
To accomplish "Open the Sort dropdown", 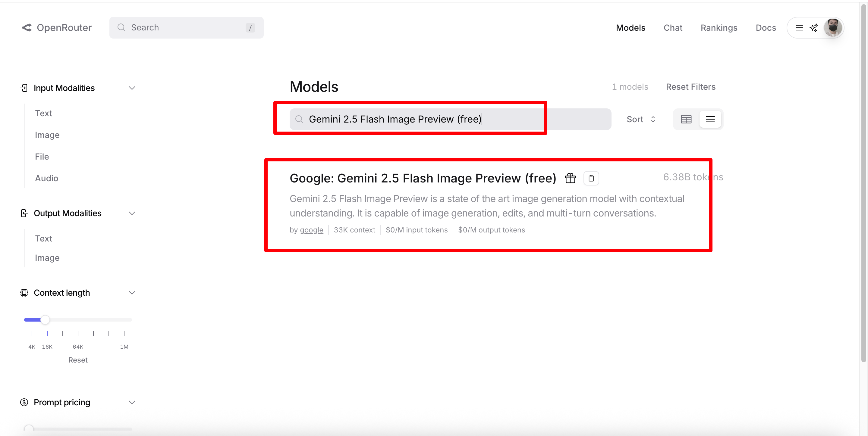I will coord(640,119).
